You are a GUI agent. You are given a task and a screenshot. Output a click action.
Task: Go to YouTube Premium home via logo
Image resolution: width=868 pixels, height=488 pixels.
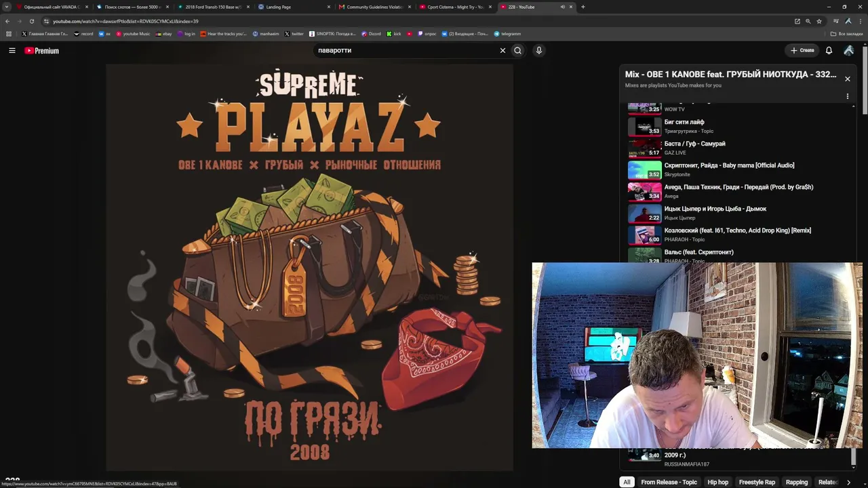pyautogui.click(x=41, y=50)
